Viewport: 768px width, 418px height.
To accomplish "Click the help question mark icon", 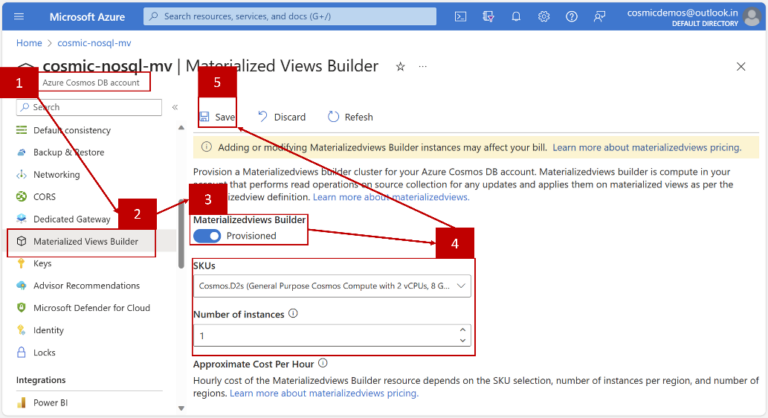I will [x=571, y=16].
